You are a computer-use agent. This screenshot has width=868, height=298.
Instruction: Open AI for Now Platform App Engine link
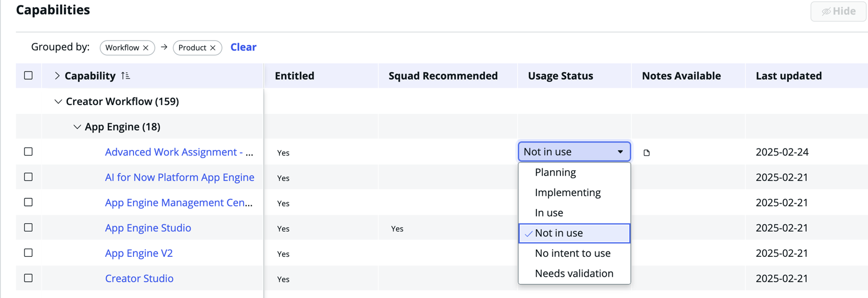tap(180, 177)
